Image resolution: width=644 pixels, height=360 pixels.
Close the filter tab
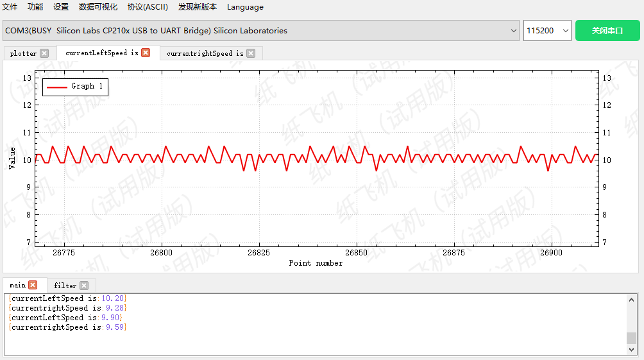point(84,286)
